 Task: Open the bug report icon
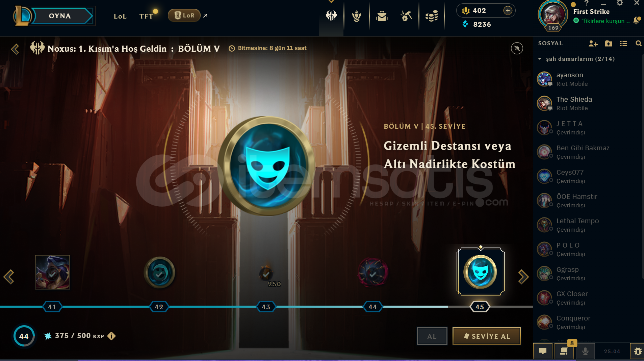tap(638, 351)
